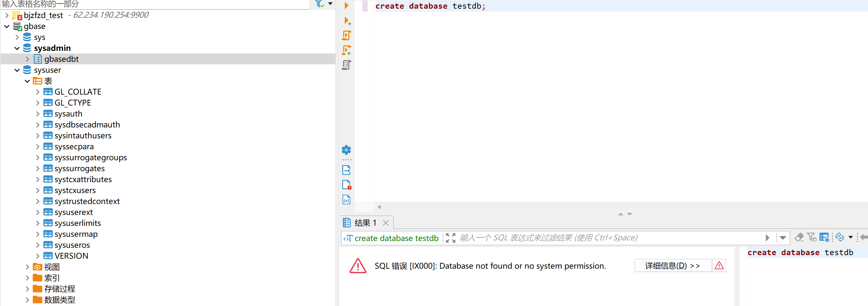
Task: Collapse the sysadmin database node
Action: coord(17,48)
